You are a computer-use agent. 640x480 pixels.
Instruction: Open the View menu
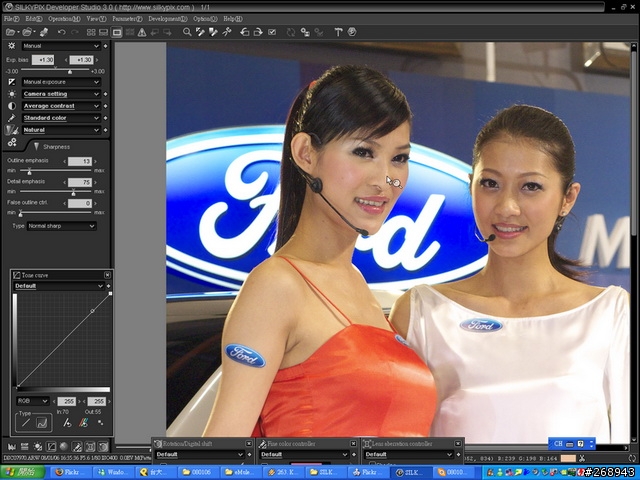coord(96,19)
